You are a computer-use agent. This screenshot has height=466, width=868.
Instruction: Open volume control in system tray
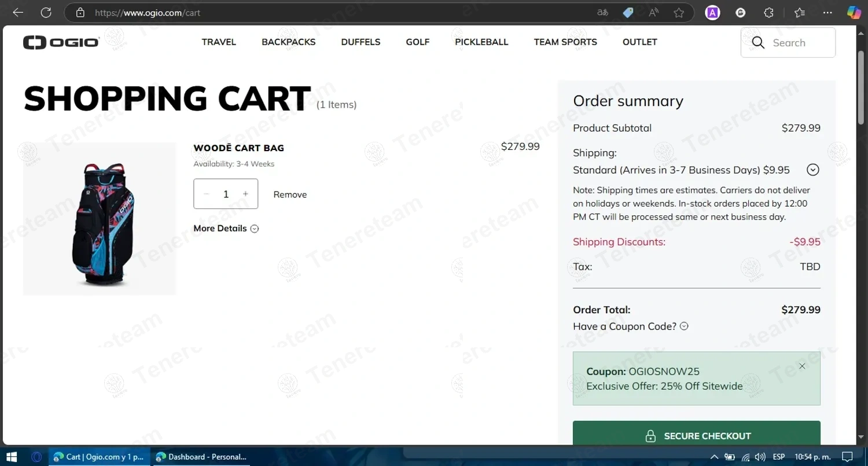(x=760, y=457)
